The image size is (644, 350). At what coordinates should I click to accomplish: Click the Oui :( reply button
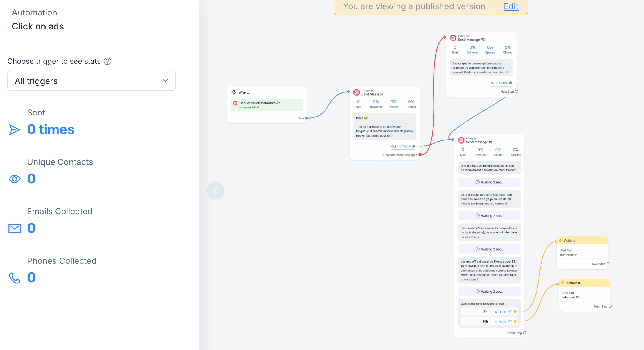click(395, 146)
